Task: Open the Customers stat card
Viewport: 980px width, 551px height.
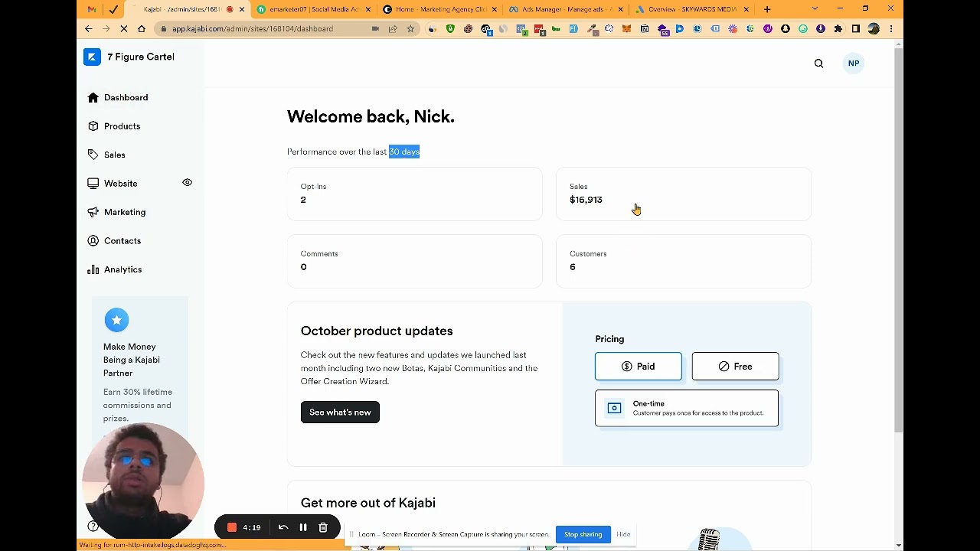Action: (x=683, y=261)
